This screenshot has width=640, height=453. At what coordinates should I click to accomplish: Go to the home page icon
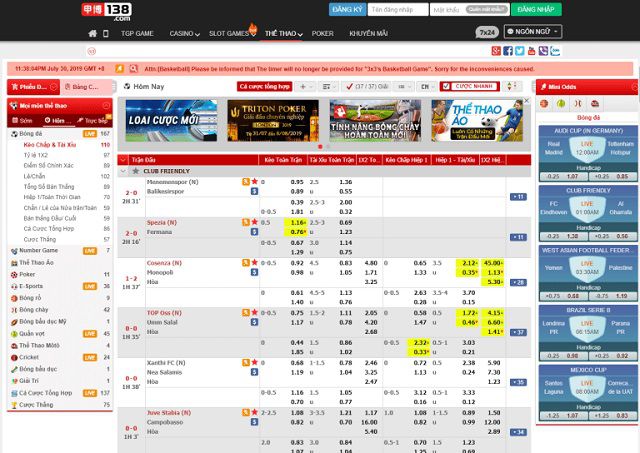93,33
